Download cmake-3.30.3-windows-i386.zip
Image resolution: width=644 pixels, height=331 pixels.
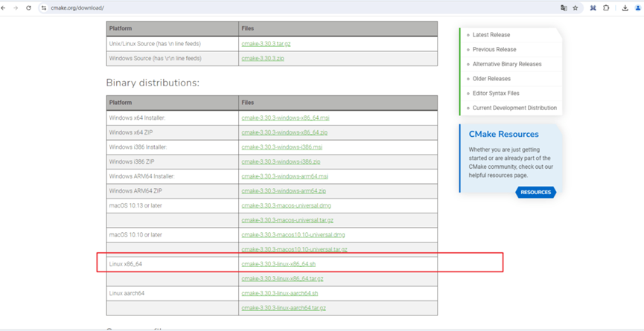click(281, 162)
